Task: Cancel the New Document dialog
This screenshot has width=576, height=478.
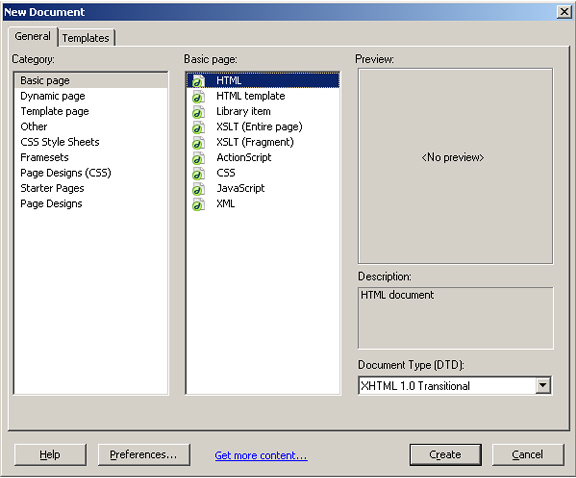Action: pos(528,455)
